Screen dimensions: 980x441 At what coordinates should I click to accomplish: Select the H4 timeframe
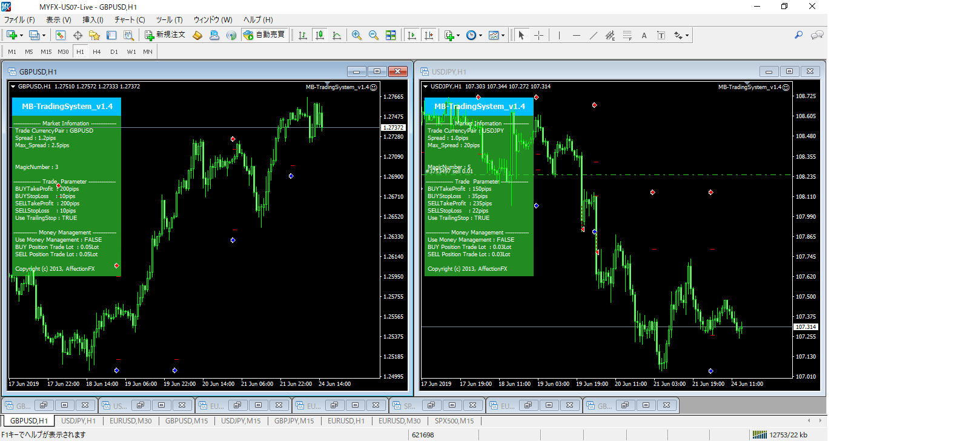coord(97,52)
